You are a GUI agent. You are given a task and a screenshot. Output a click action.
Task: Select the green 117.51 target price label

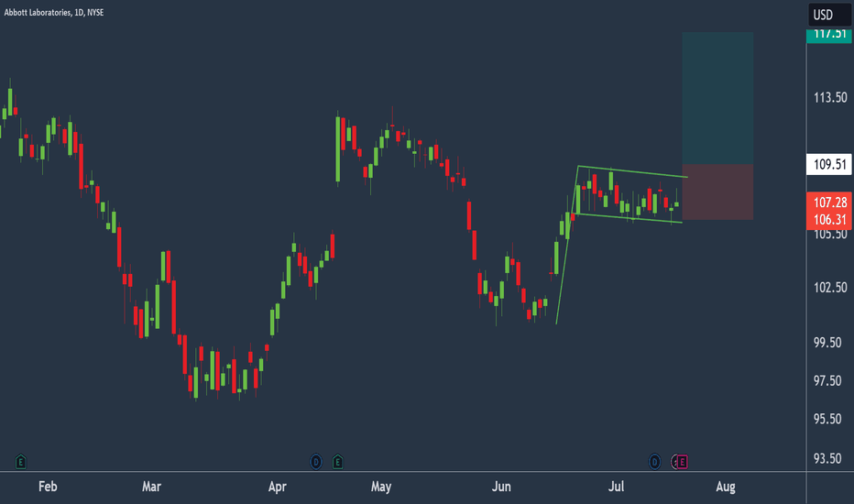(829, 35)
